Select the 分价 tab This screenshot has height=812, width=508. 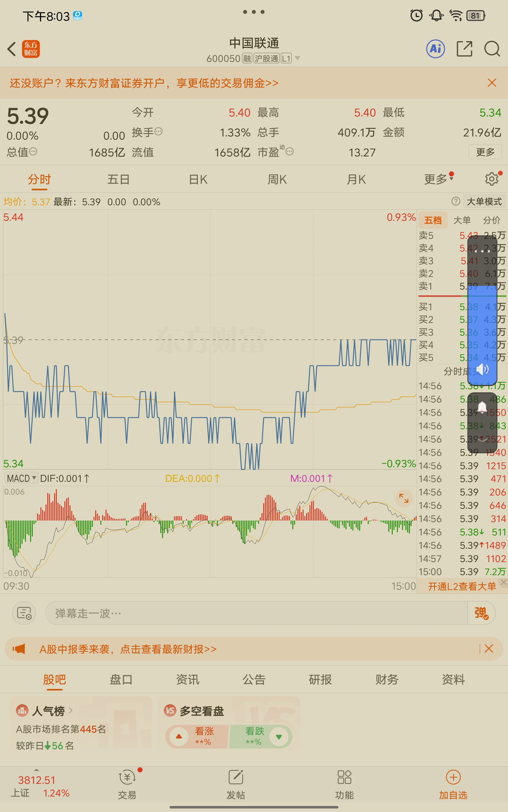coord(491,220)
